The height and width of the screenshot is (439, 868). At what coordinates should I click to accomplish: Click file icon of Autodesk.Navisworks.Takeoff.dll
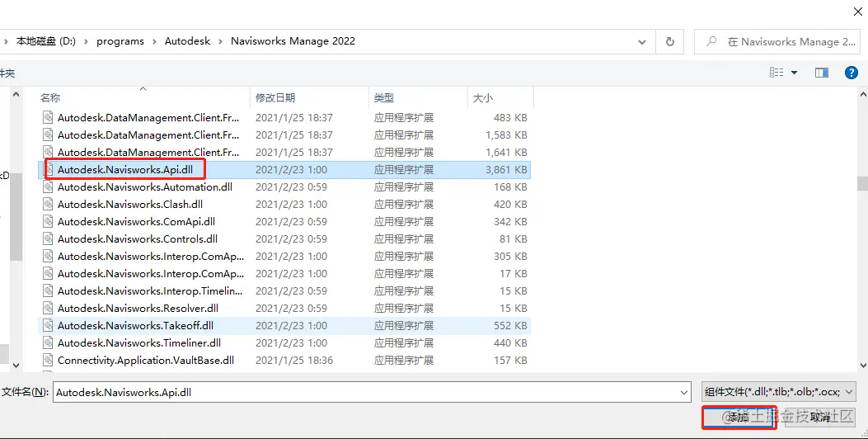click(49, 325)
